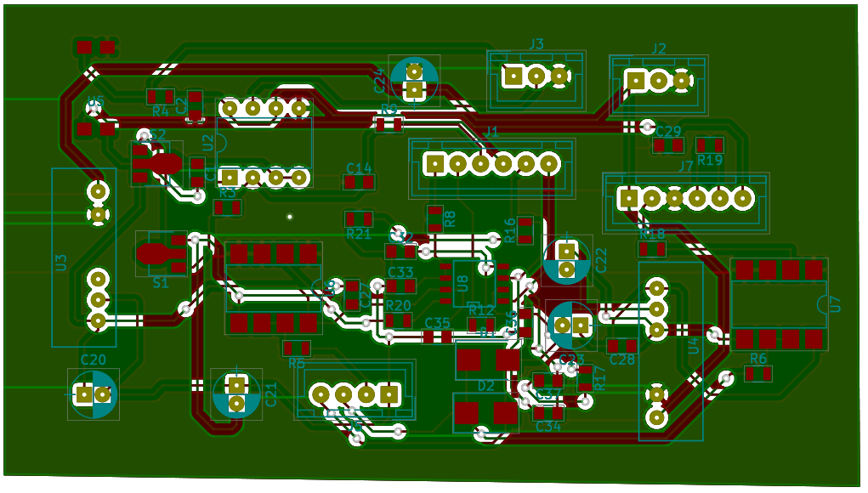Pick the J7 six-pin connector
Screen dimensions: 868x493
click(685, 199)
